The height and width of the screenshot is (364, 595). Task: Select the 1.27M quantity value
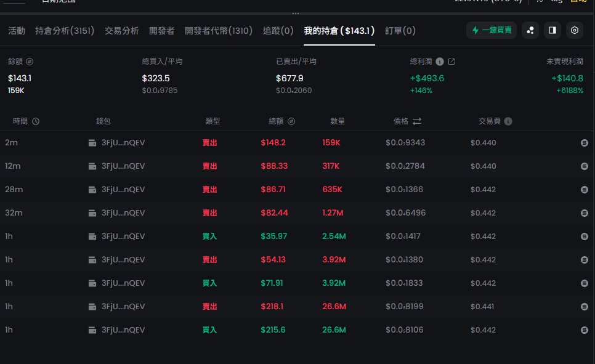333,213
